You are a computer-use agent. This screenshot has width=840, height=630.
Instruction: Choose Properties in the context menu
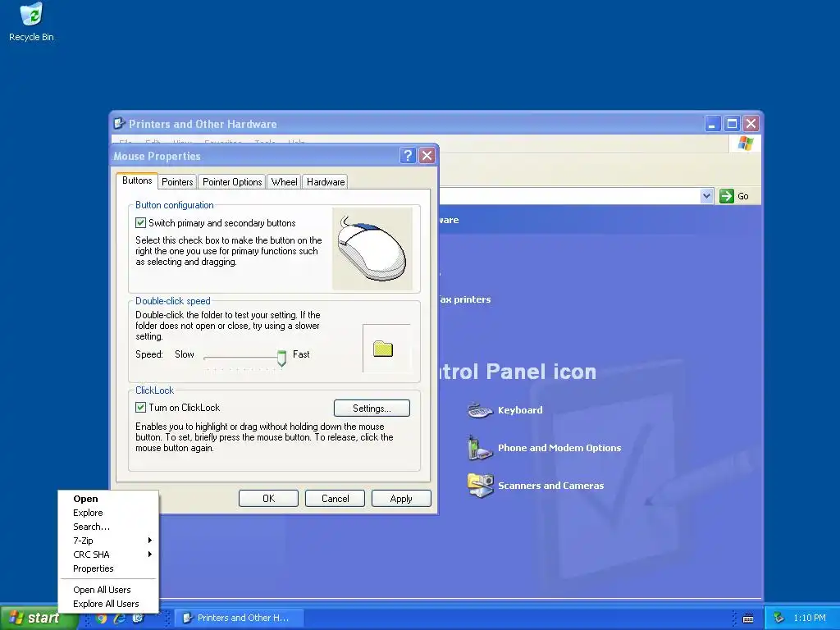[x=108, y=568]
